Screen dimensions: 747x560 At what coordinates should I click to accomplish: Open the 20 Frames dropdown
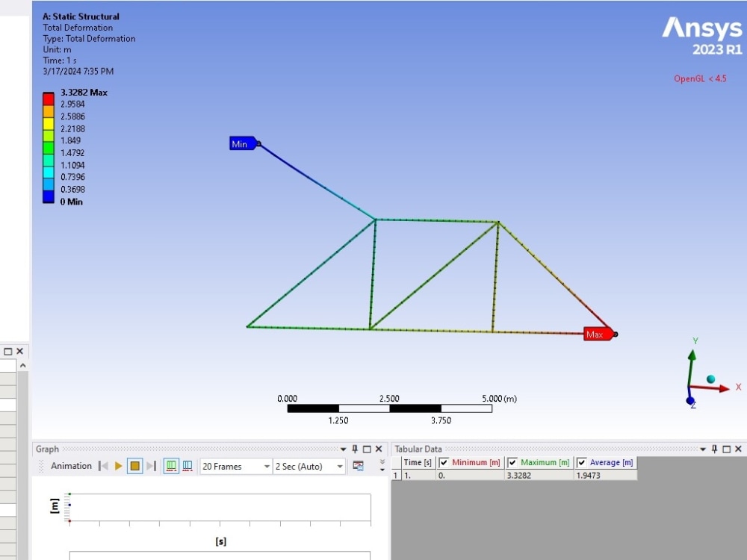(x=267, y=466)
